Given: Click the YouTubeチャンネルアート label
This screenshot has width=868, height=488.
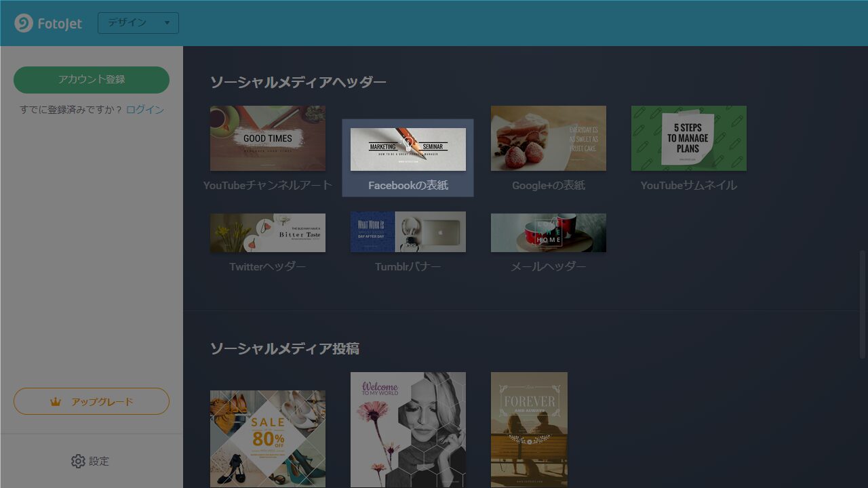Looking at the screenshot, I should pos(268,185).
